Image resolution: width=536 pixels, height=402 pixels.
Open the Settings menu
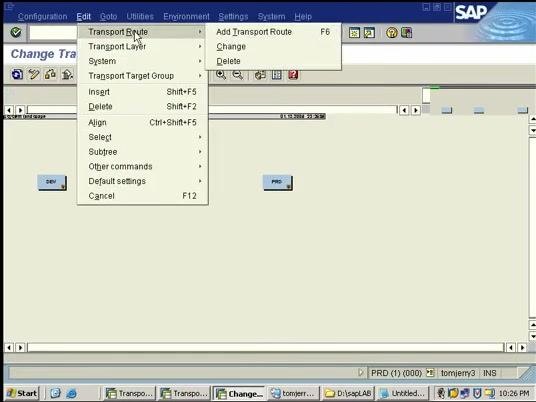[x=233, y=16]
